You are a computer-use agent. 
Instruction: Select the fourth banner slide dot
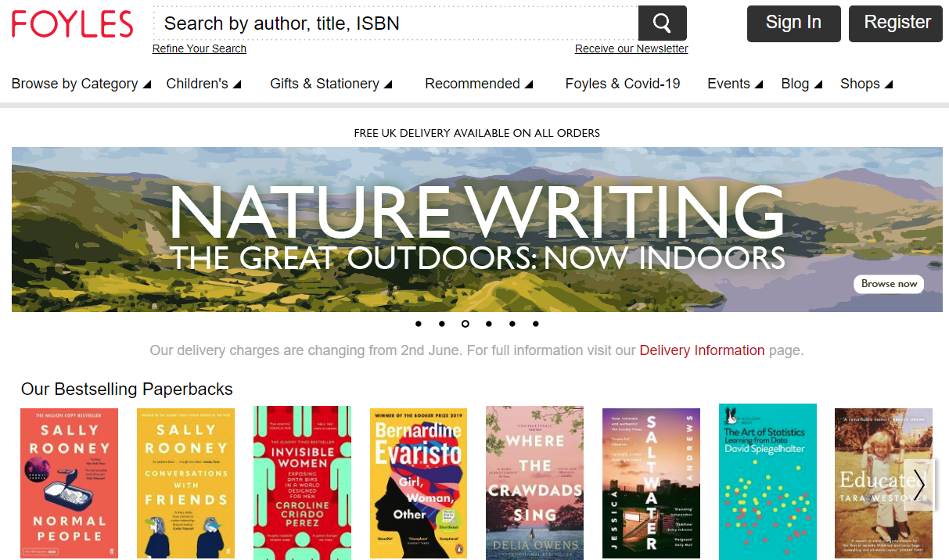489,324
